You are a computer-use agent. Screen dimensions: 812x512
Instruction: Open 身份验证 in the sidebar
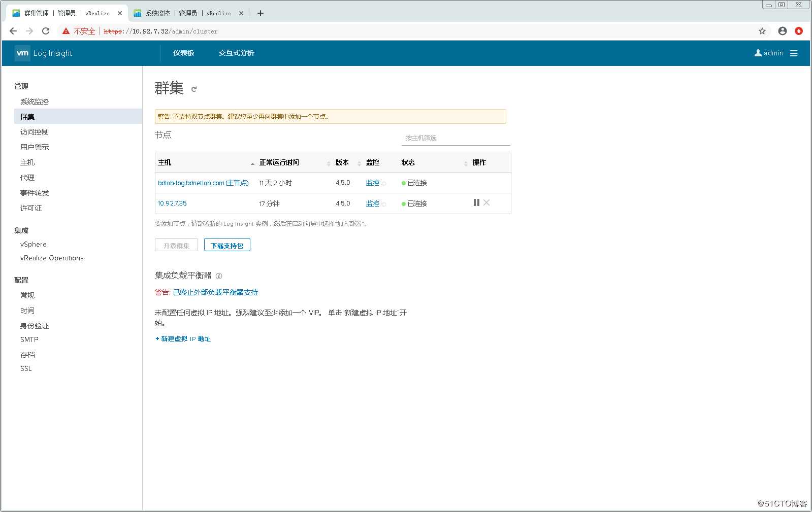point(35,326)
